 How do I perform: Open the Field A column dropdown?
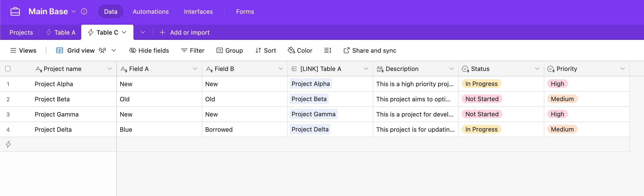(x=195, y=69)
